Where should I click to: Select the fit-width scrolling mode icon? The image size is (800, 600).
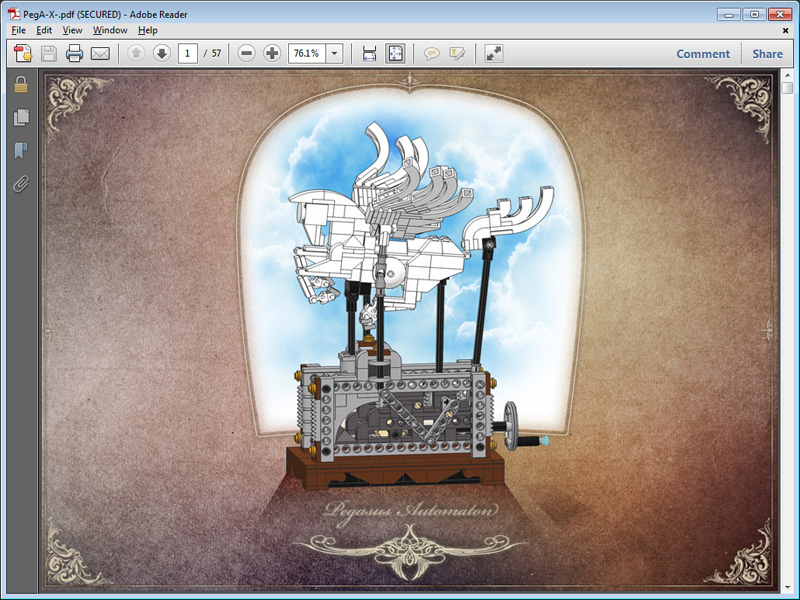(369, 54)
